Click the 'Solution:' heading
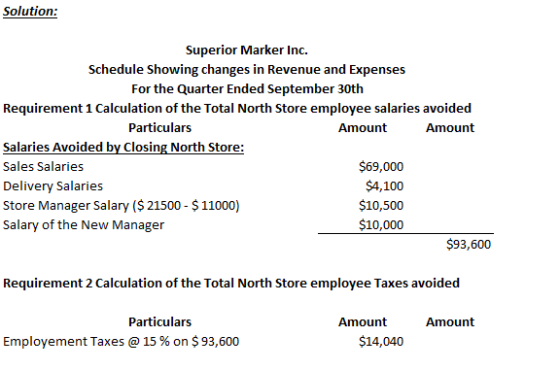The height and width of the screenshot is (370, 560). pyautogui.click(x=30, y=11)
